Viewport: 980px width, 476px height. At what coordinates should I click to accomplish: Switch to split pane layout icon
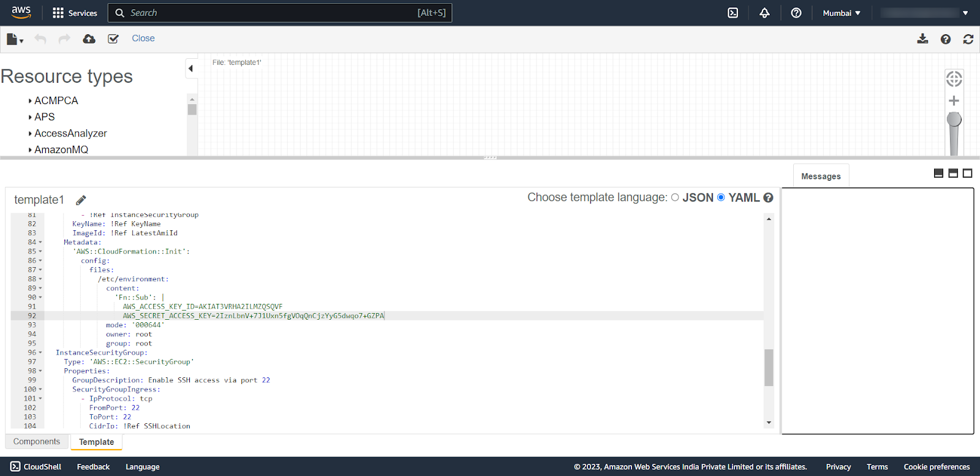pyautogui.click(x=953, y=173)
